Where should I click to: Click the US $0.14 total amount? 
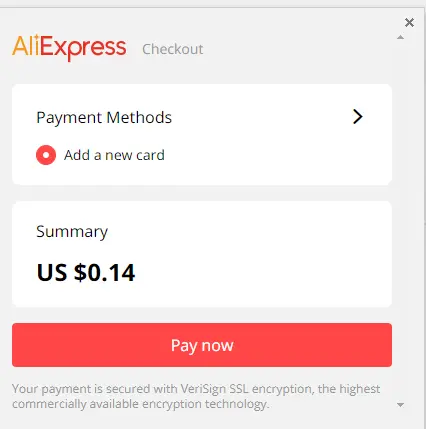click(86, 273)
